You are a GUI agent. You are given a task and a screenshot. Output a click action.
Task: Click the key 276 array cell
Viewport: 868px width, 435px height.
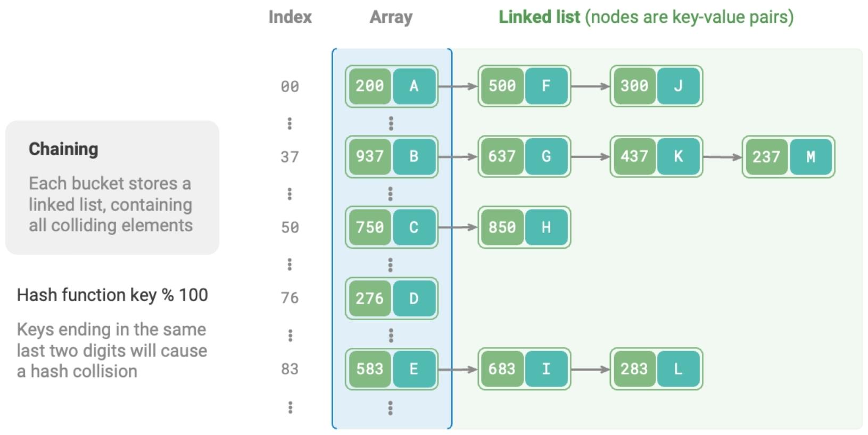[370, 298]
